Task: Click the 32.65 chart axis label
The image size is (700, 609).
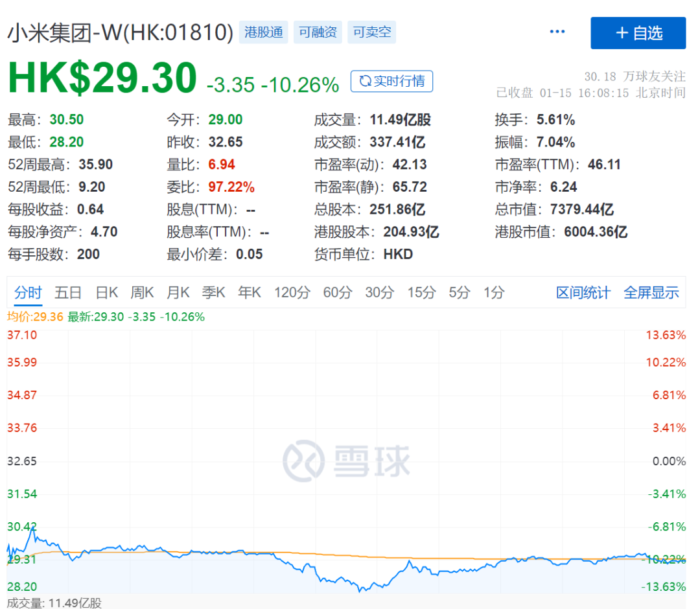Action: coord(22,461)
